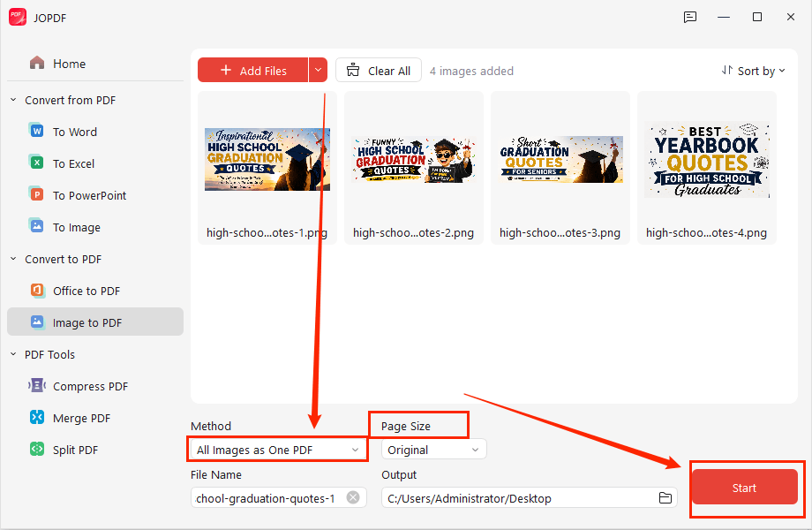Image resolution: width=812 pixels, height=530 pixels.
Task: Collapse the Convert from PDF section
Action: click(13, 100)
